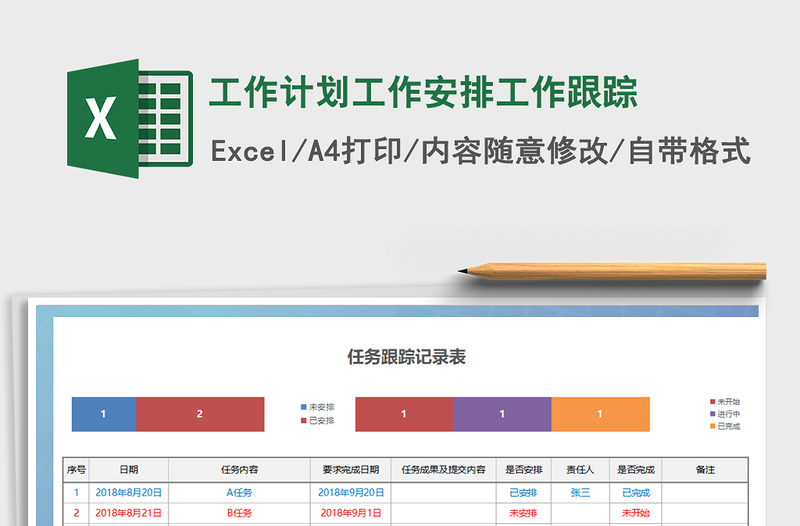The width and height of the screenshot is (800, 526).
Task: Click the pencil graphic above the sheet
Action: (612, 270)
